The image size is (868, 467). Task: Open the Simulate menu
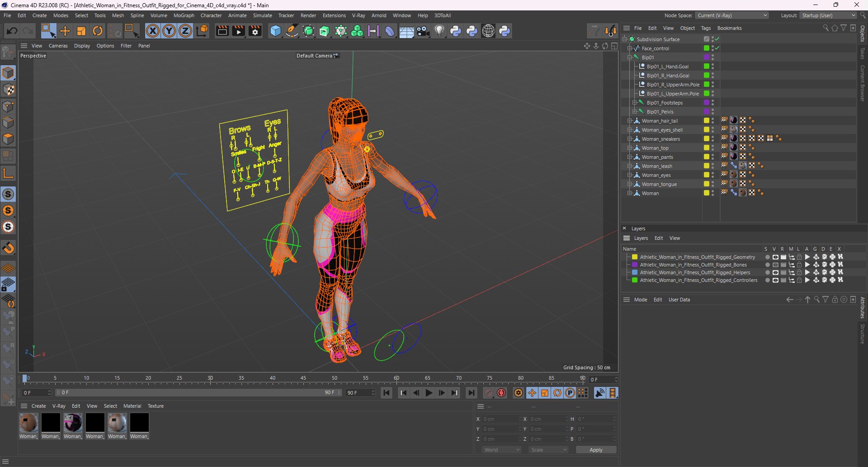(263, 15)
